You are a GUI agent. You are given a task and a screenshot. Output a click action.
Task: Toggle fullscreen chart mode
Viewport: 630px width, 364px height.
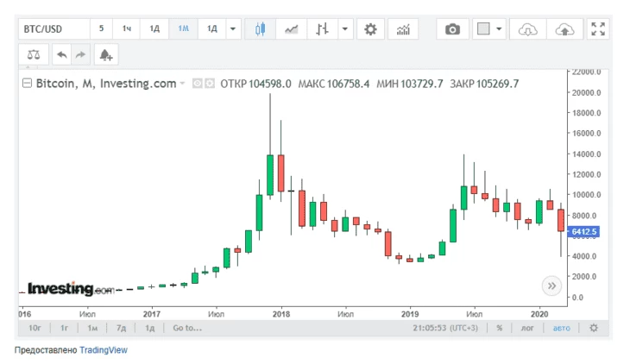click(598, 29)
